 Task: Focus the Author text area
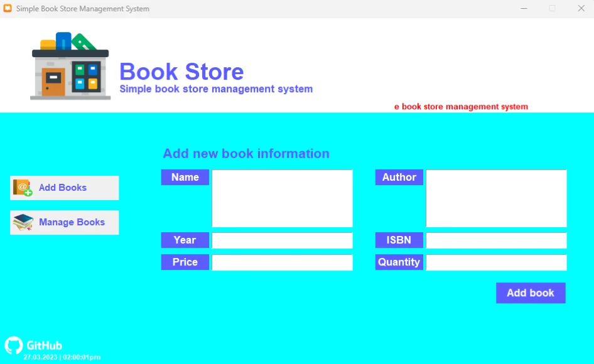496,198
